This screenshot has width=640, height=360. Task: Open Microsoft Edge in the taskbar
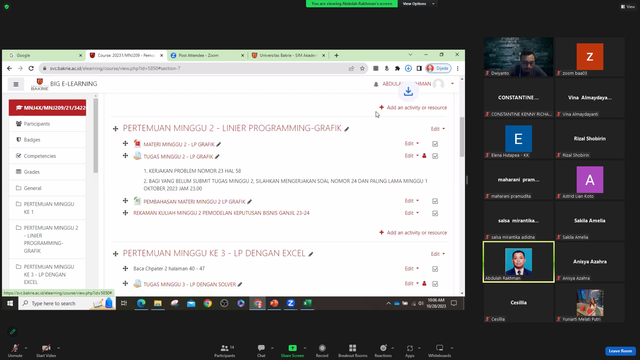(x=141, y=303)
